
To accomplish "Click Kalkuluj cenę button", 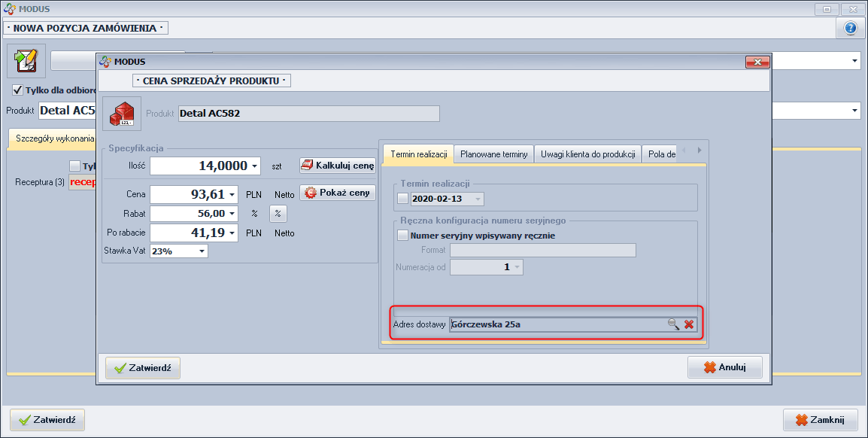I will (338, 165).
